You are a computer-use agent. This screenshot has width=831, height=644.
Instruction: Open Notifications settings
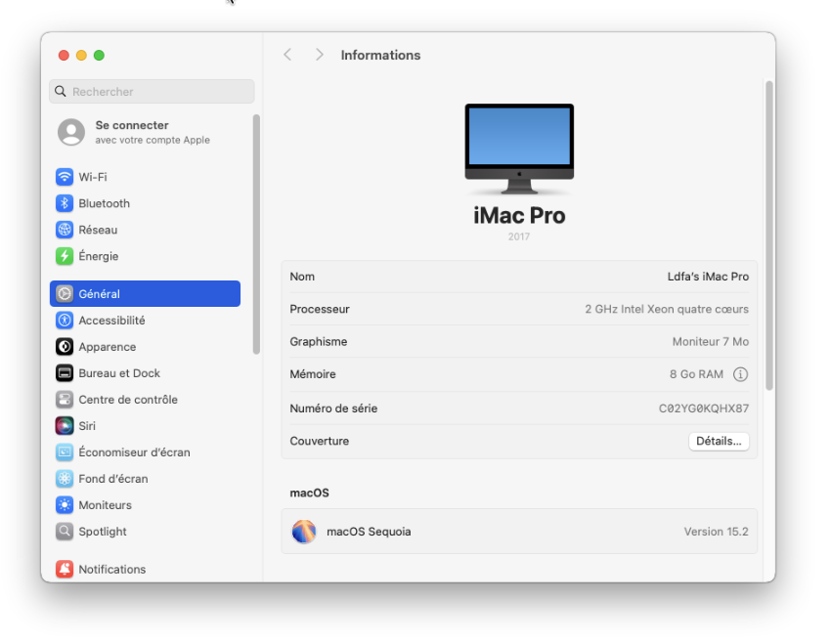click(x=145, y=570)
